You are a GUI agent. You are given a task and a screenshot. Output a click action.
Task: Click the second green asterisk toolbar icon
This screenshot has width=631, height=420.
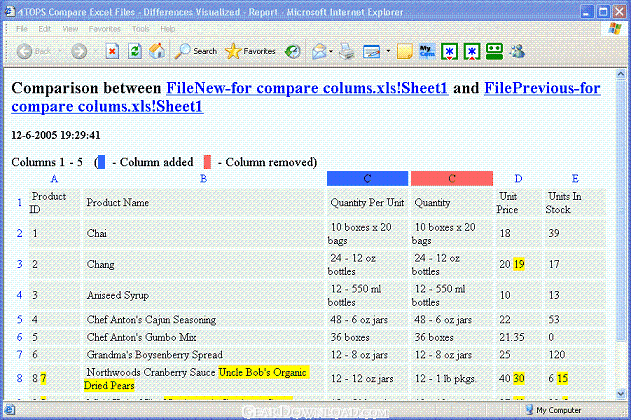[472, 52]
